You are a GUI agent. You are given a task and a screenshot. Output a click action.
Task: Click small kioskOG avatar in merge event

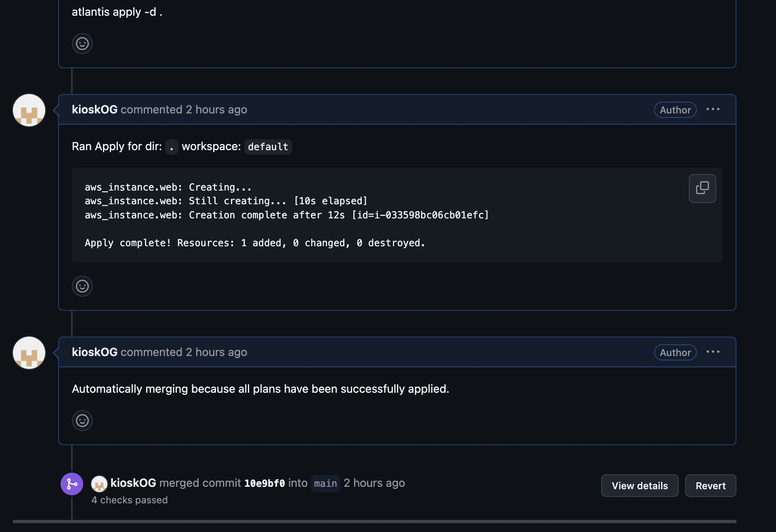tap(99, 484)
